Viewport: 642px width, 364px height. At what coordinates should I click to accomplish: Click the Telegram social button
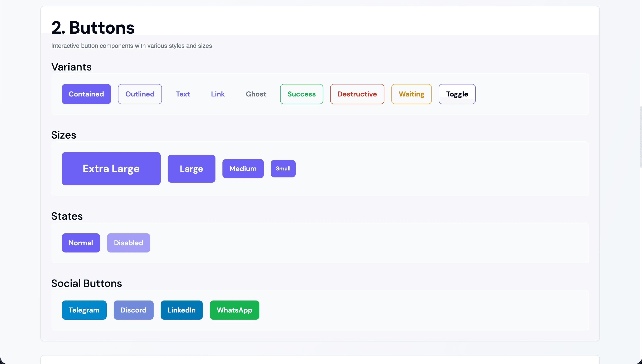coord(84,310)
